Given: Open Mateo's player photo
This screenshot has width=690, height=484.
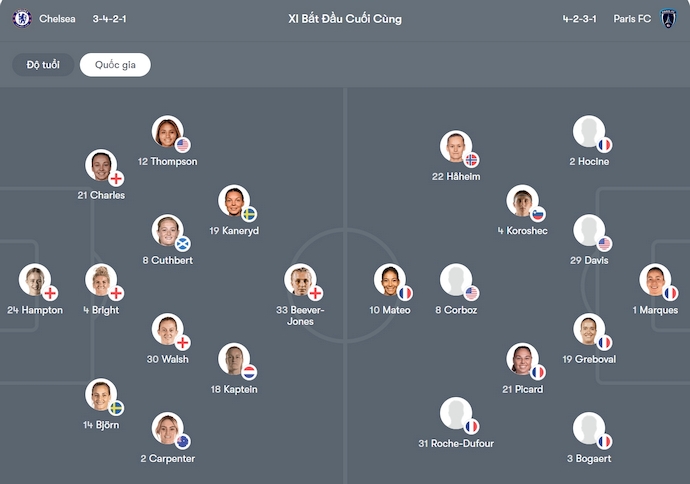Looking at the screenshot, I should pos(390,280).
